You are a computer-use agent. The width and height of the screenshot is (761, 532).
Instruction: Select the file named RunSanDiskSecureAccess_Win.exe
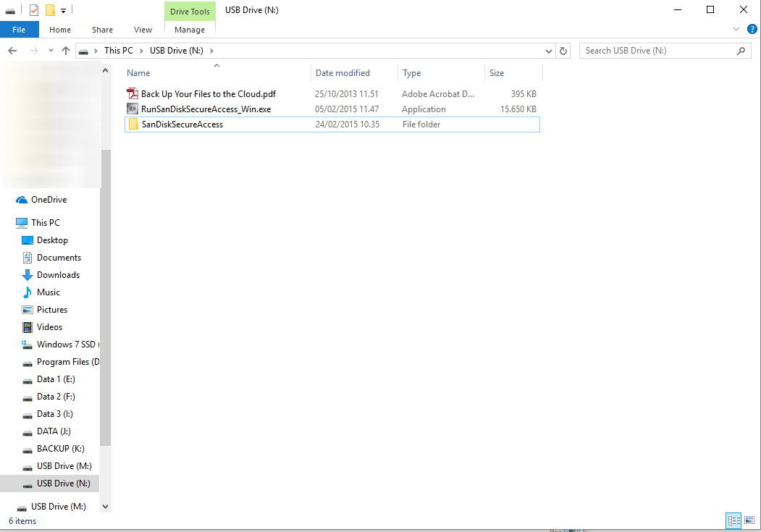[206, 109]
